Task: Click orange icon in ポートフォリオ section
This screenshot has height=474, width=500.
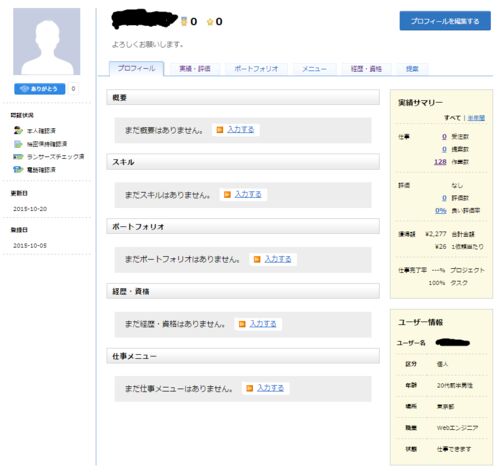Action: (257, 259)
